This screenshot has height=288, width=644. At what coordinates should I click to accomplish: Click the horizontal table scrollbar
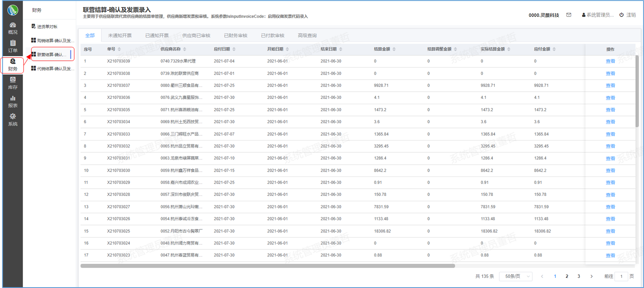pos(268,266)
